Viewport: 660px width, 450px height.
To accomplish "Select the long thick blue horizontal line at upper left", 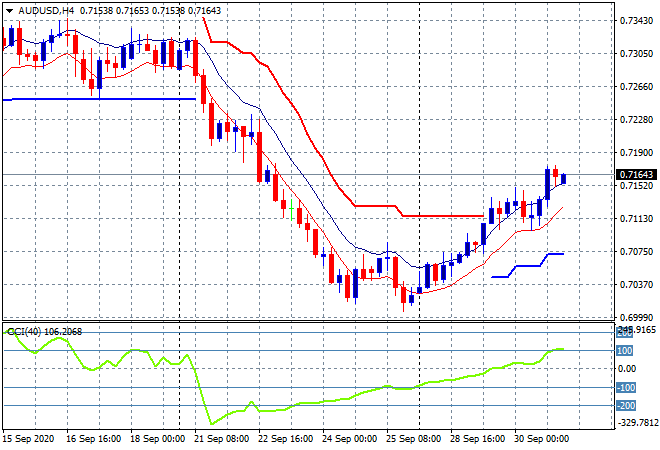I will pos(100,99).
